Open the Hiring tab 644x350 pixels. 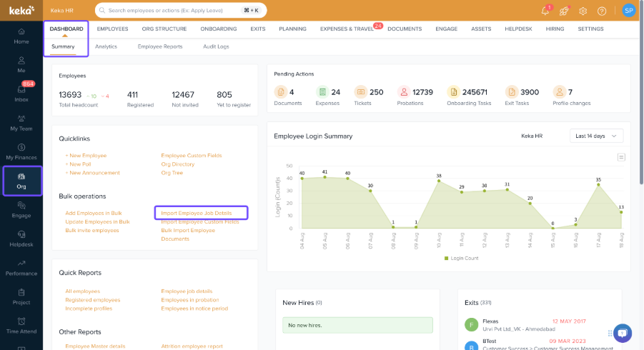coord(555,29)
